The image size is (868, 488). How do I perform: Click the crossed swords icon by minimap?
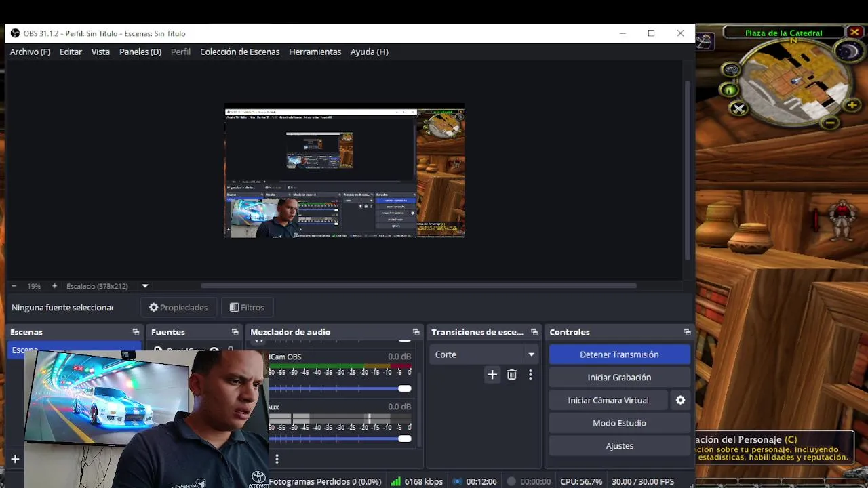pos(739,108)
